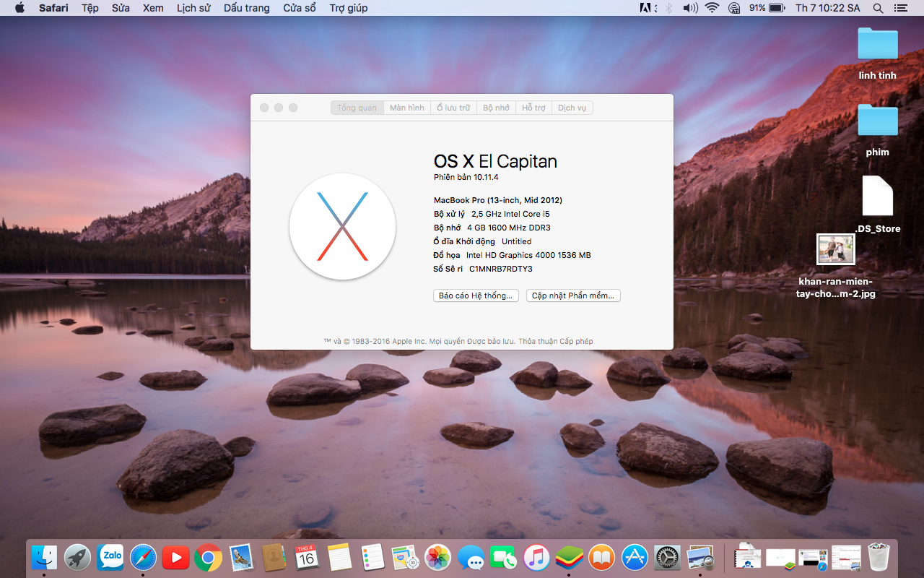This screenshot has height=578, width=924.
Task: Open Launchpad from the dock
Action: coord(77,557)
